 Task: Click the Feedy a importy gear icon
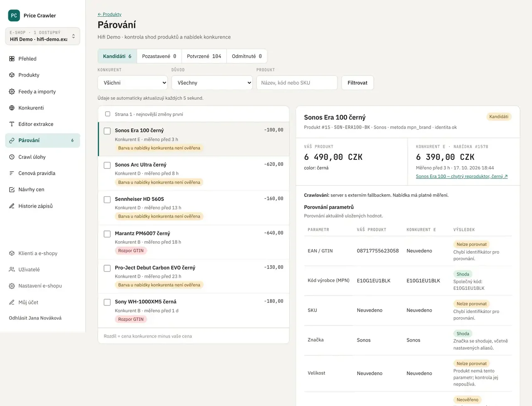tap(12, 91)
